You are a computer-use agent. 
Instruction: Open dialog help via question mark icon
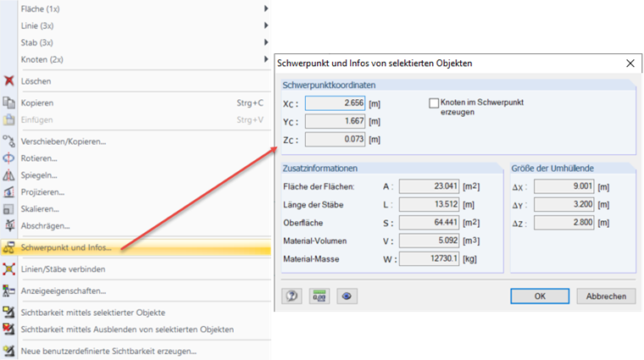[x=291, y=296]
